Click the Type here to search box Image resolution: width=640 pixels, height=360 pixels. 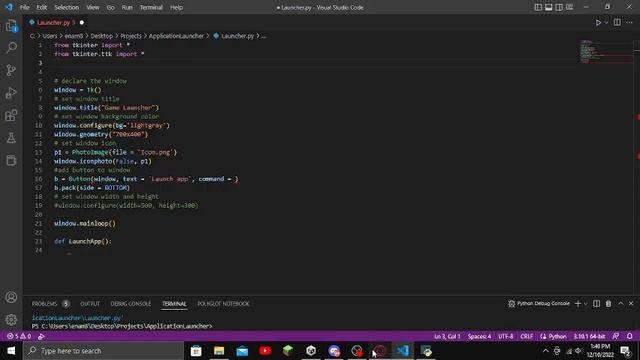(104, 351)
